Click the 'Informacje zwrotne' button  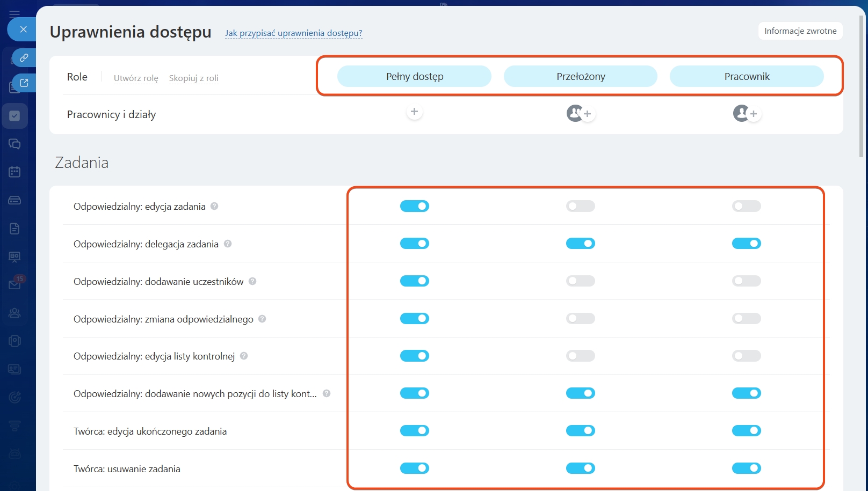click(x=800, y=31)
